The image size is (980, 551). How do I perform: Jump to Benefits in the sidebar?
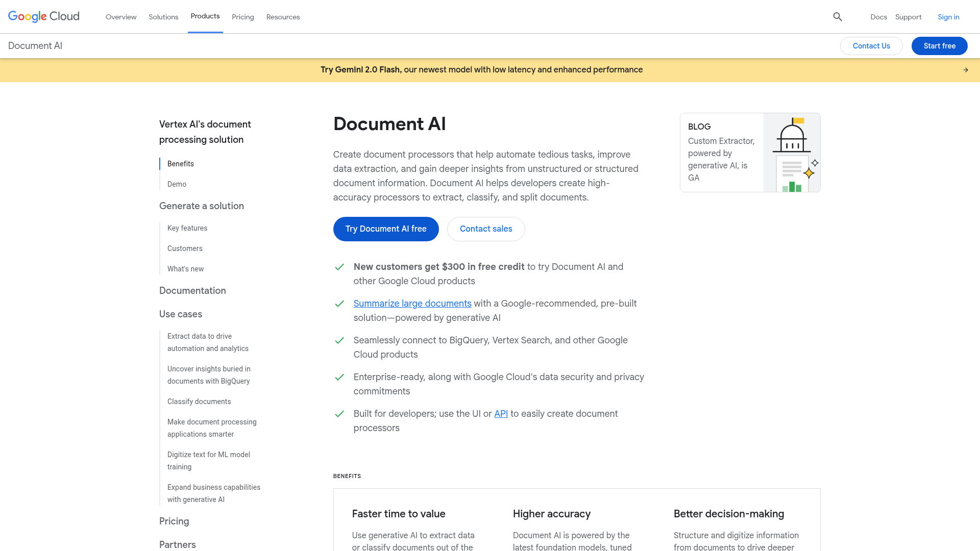pyautogui.click(x=181, y=164)
